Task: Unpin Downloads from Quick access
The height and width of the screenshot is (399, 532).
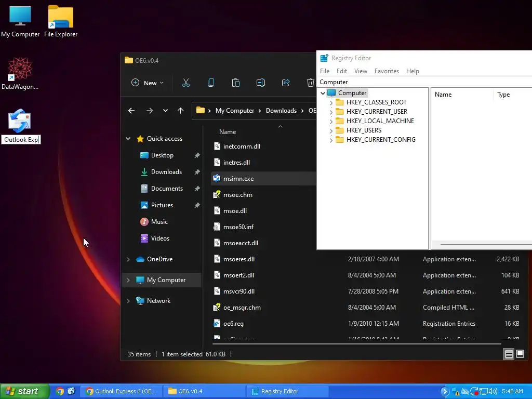Action: (197, 172)
